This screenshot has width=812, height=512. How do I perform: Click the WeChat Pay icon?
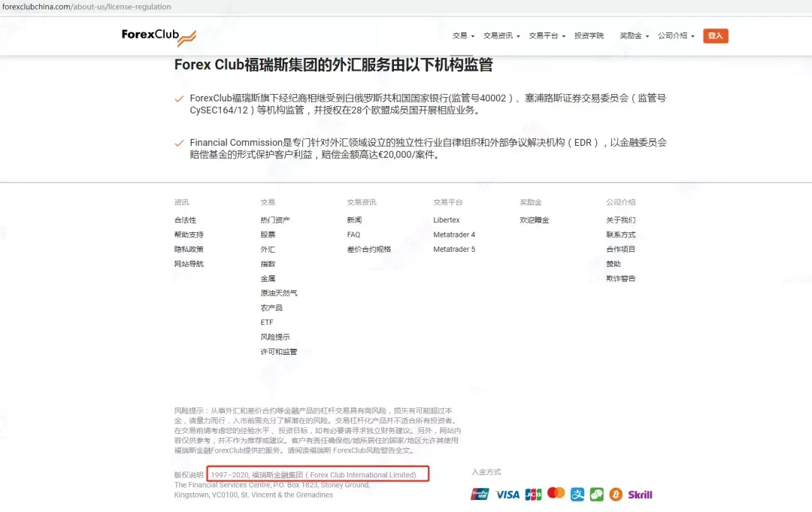(x=596, y=495)
